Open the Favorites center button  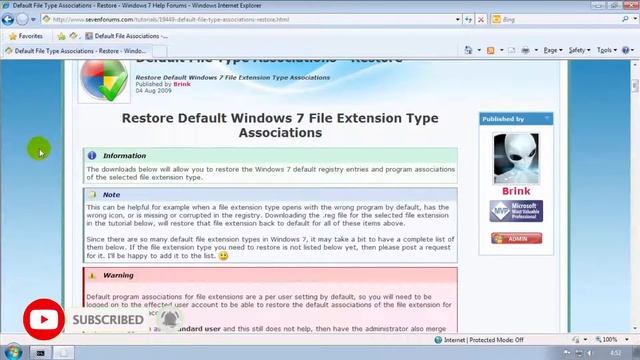tap(26, 36)
